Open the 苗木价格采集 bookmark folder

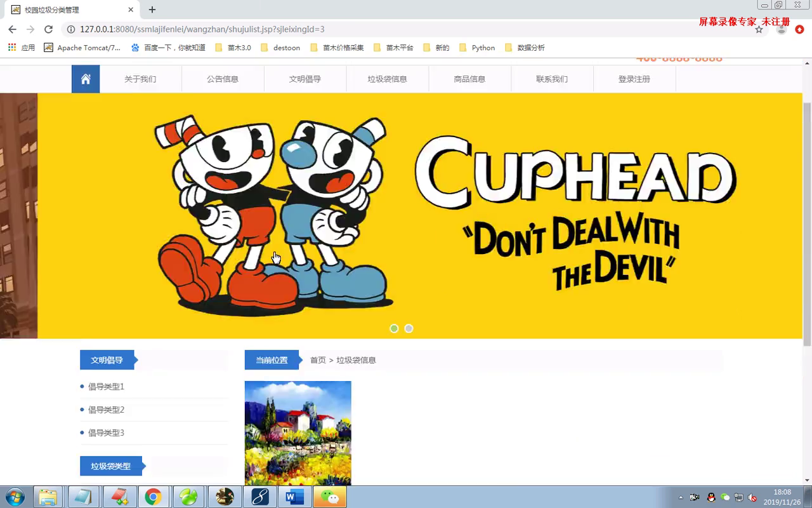click(x=337, y=48)
